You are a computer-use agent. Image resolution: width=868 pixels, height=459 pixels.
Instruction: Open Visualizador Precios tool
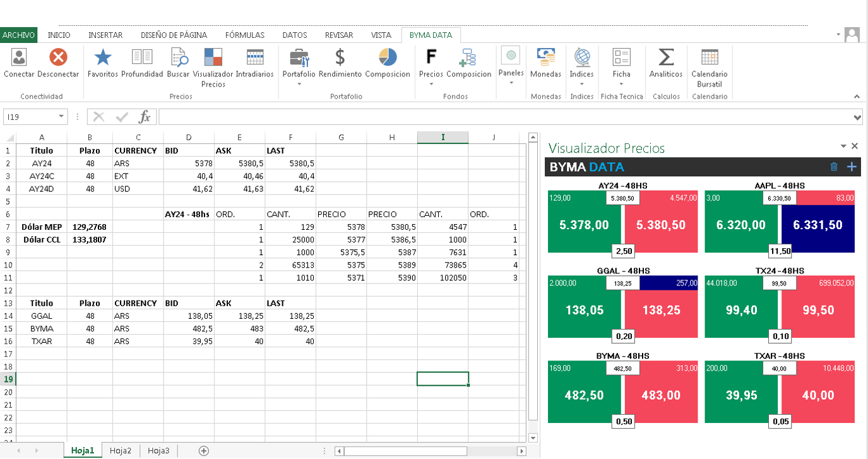[x=213, y=57]
